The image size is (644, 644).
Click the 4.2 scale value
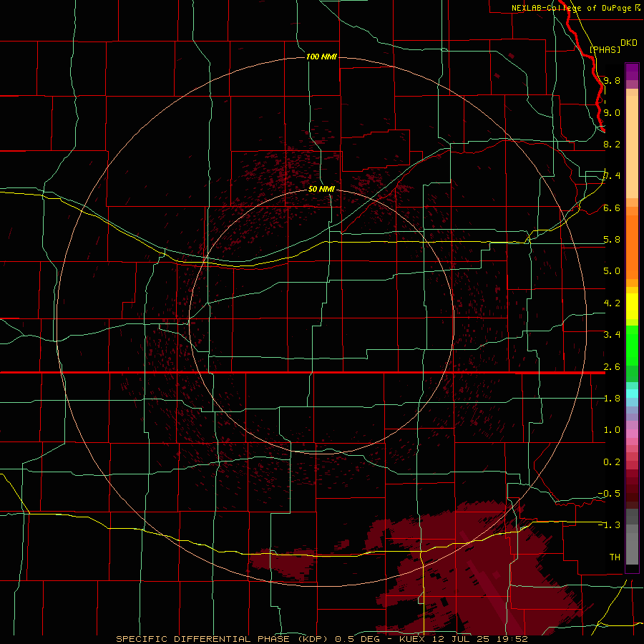(612, 303)
